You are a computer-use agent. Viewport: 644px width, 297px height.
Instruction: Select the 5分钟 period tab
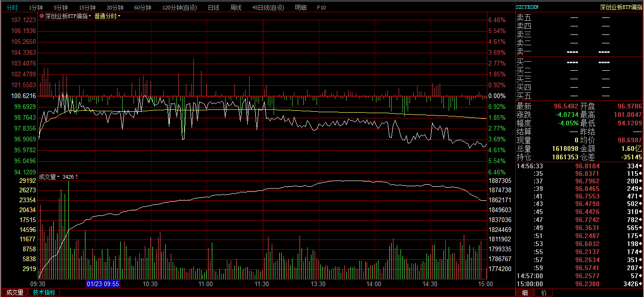[x=61, y=8]
